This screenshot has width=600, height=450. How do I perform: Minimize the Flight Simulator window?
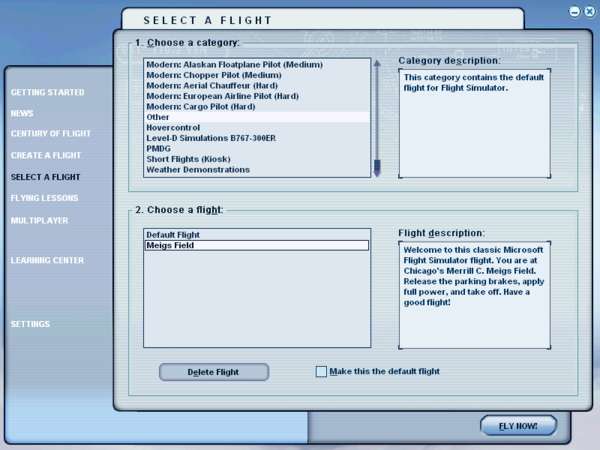pyautogui.click(x=575, y=11)
